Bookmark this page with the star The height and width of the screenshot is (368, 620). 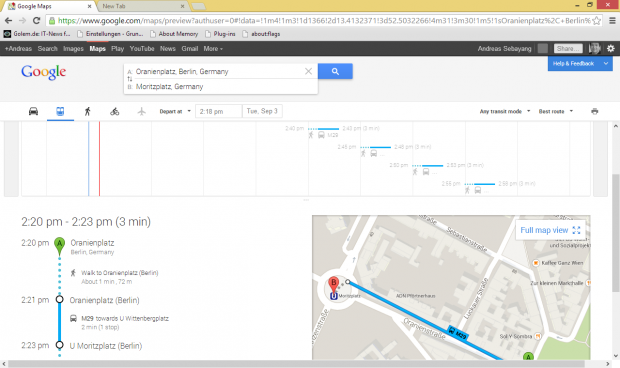coord(596,21)
